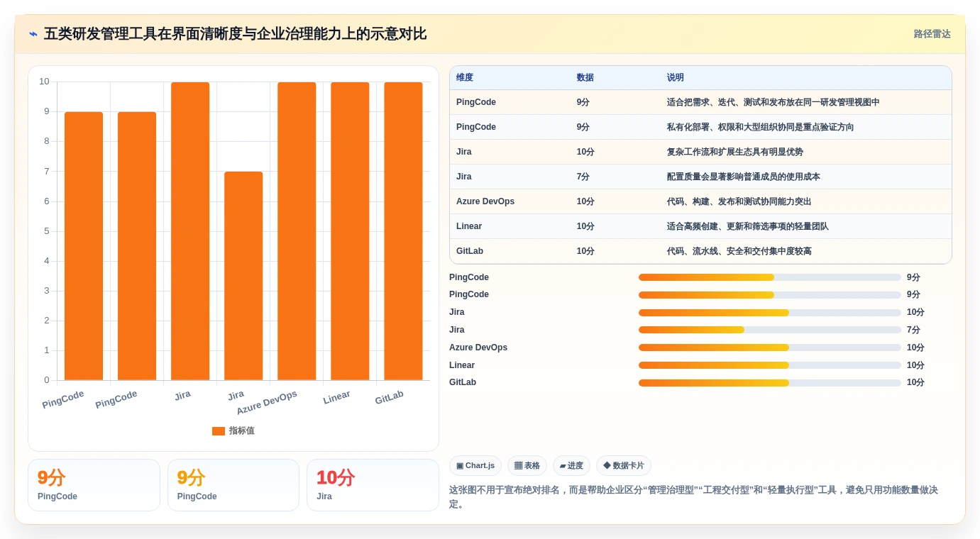Click the Linear x-axis label

[336, 398]
